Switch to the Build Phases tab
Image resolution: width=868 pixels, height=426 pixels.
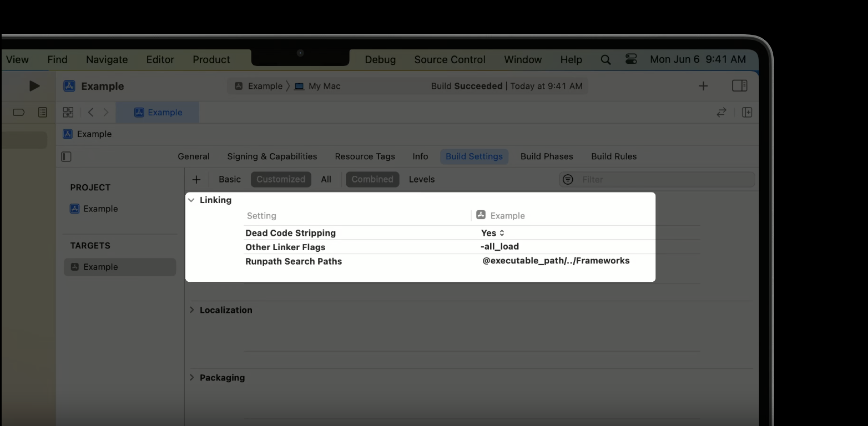(x=547, y=156)
